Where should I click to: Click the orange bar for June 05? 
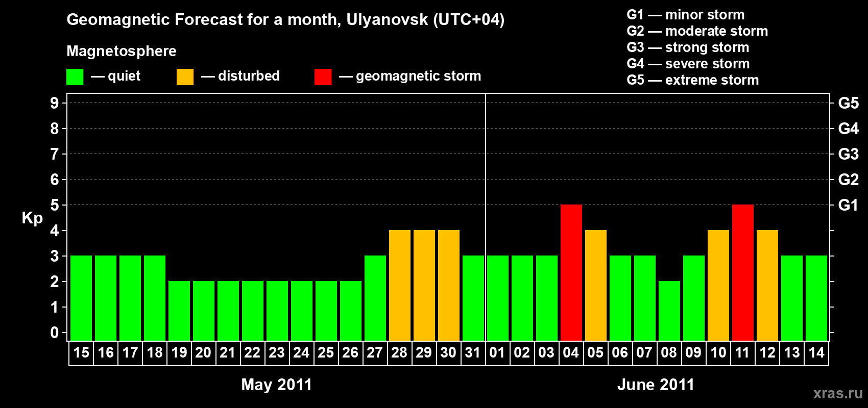(x=596, y=286)
